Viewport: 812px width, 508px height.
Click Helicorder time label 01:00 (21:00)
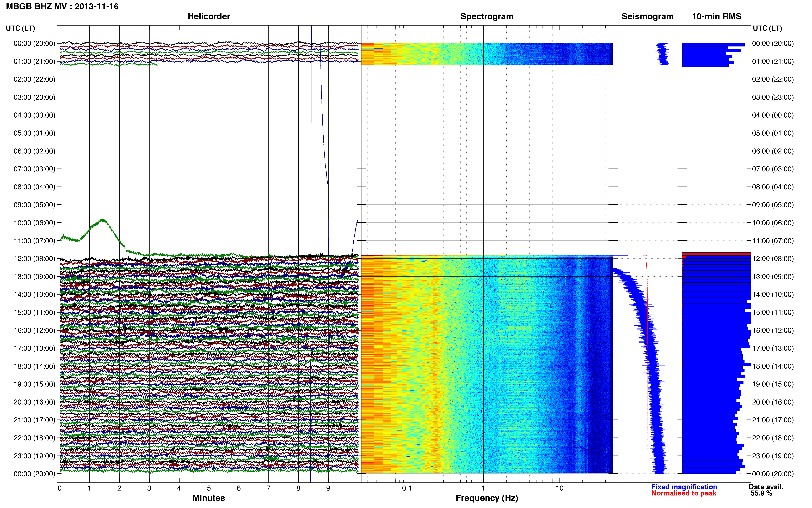[x=34, y=62]
